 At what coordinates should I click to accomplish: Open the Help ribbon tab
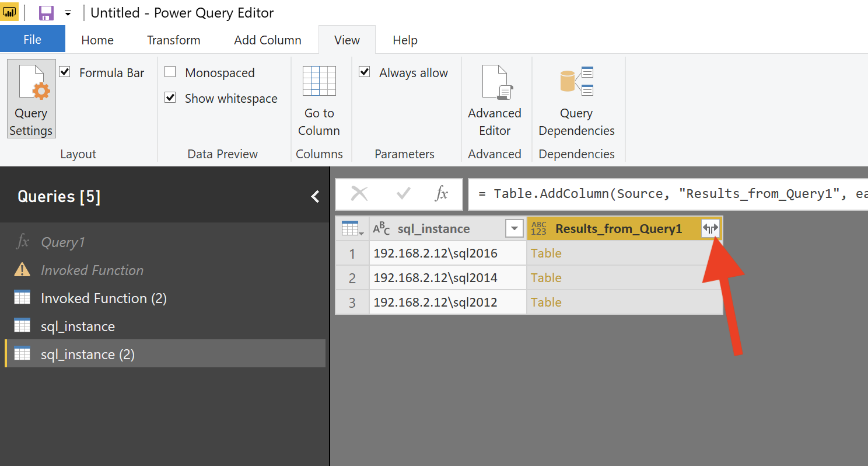click(x=405, y=40)
